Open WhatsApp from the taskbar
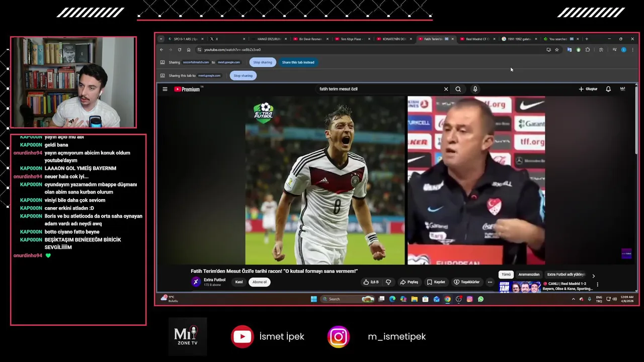This screenshot has width=644, height=362. click(480, 299)
